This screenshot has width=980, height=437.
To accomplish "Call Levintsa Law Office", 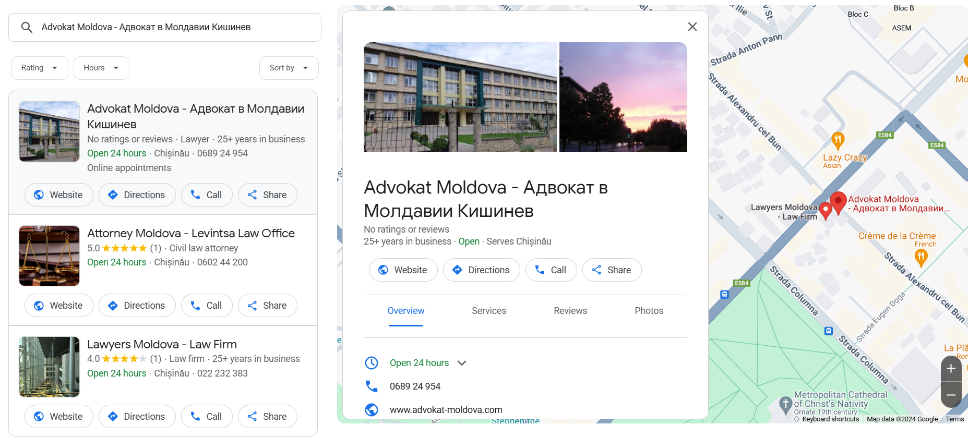I will click(x=207, y=306).
